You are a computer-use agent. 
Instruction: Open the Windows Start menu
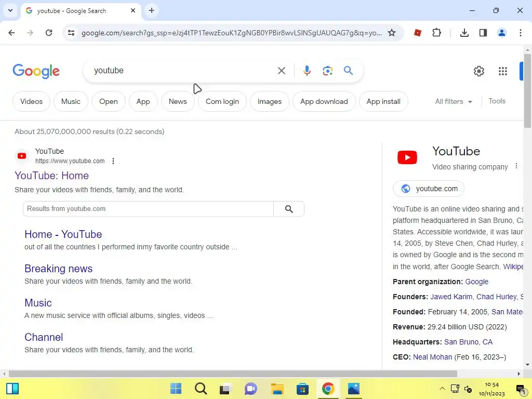coord(176,389)
